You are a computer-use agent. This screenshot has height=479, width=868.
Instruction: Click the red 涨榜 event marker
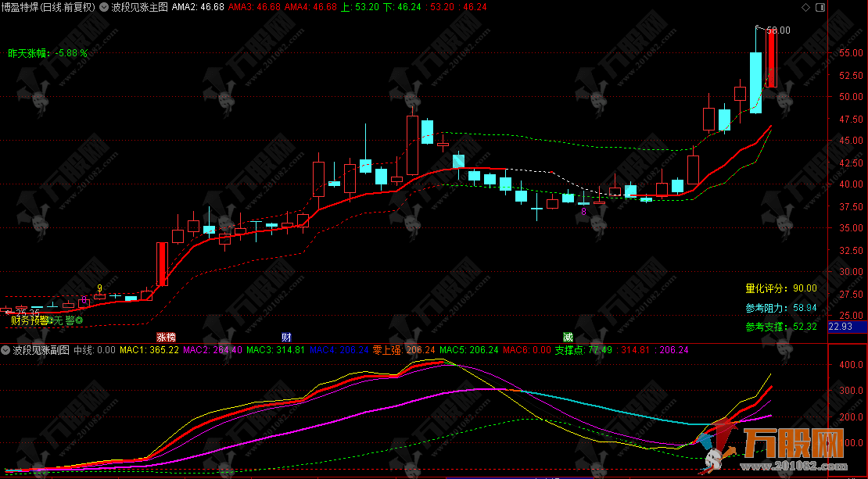[x=166, y=337]
